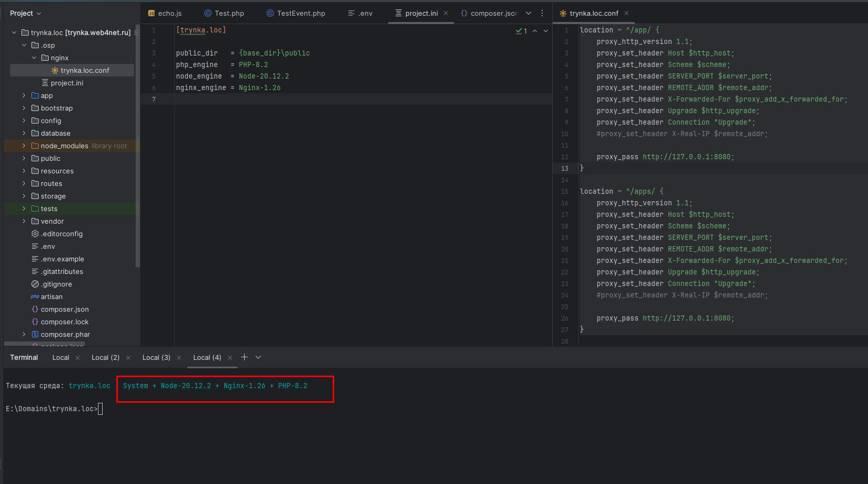Expand the database folder

(x=24, y=133)
